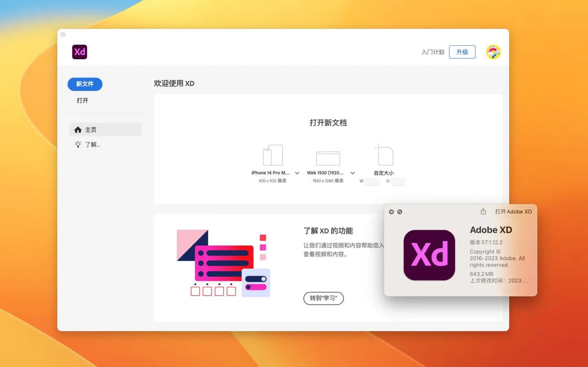
Task: Open the 了解 learn tab in sidebar
Action: (92, 145)
